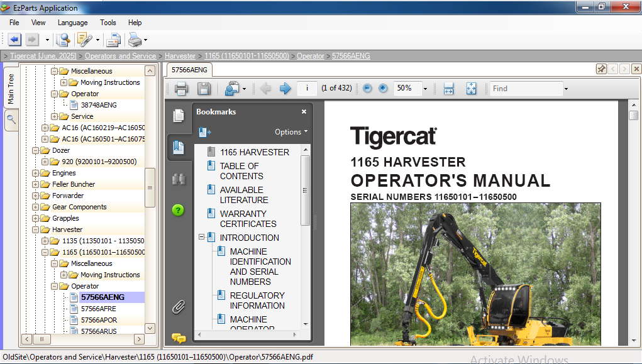Click the page number input field
Image resolution: width=642 pixels, height=364 pixels.
point(307,88)
